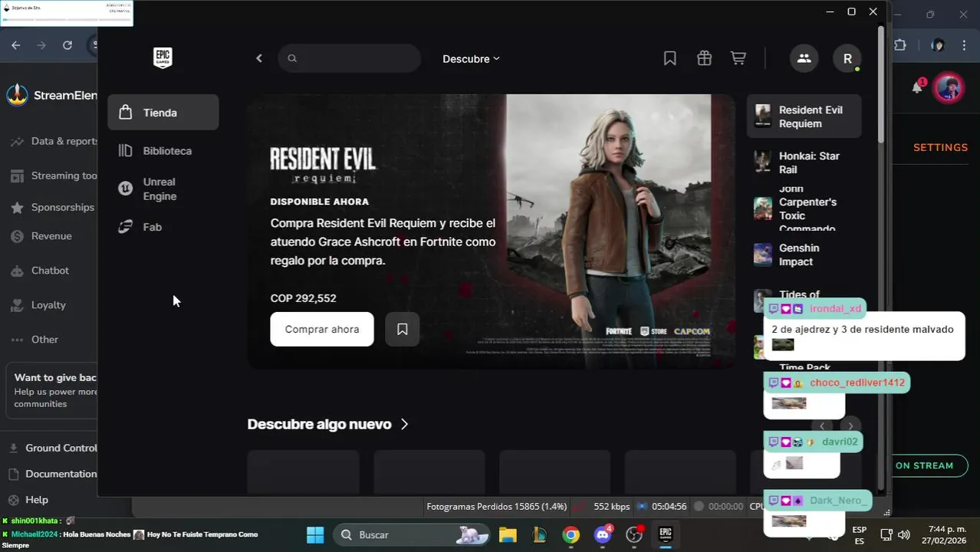Viewport: 980px width, 552px height.
Task: Show the next Descubre algo nuevo items
Action: click(850, 426)
